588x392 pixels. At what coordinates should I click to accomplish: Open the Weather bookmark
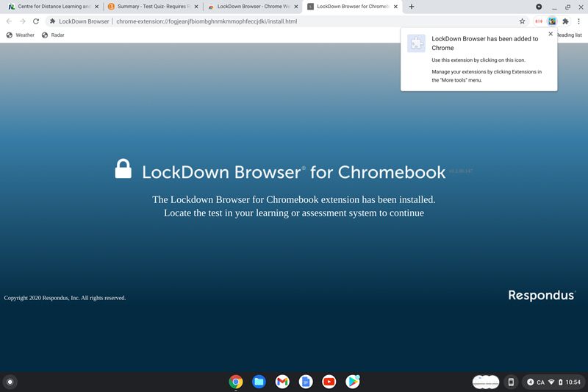coord(21,35)
